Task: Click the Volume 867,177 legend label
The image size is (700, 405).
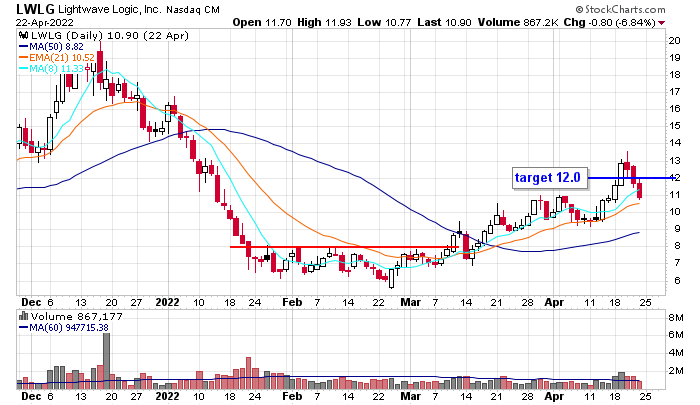Action: [76, 316]
